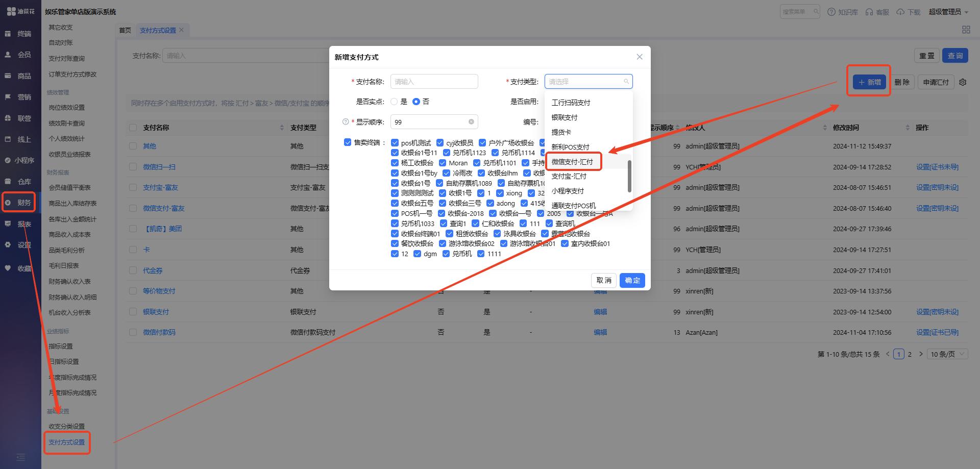Close the 支付方式设置 tab with its X
The image size is (980, 469).
(181, 30)
